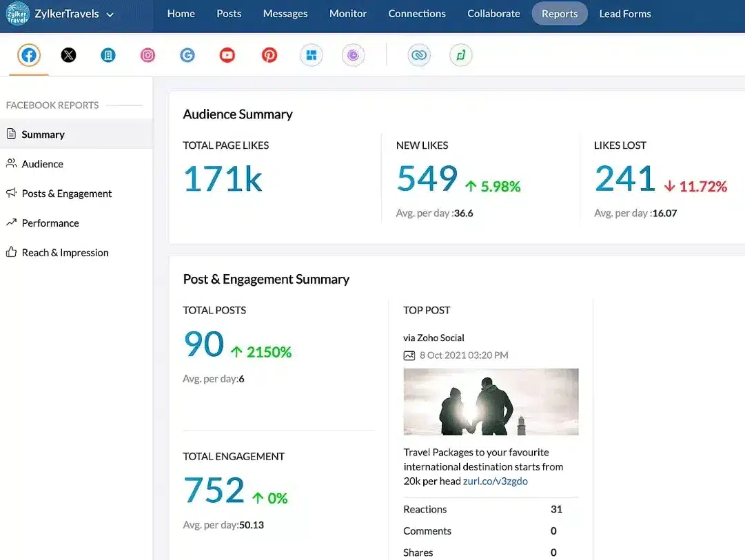Expand the ZylkerTravels account dropdown
Viewport: 745px width, 560px height.
[110, 13]
